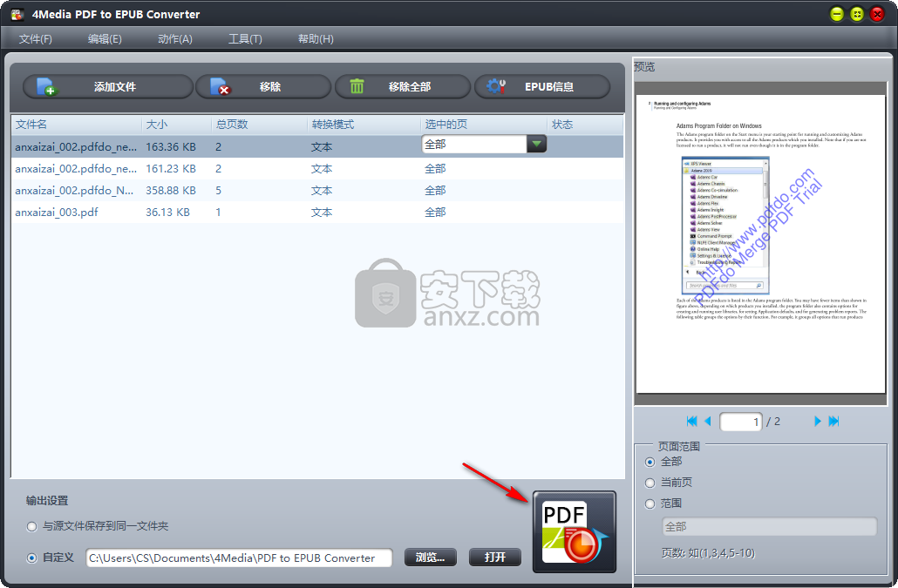Viewport: 898px width, 588px height.
Task: Click 文本 mode cell in 5-page file row
Action: pos(322,191)
